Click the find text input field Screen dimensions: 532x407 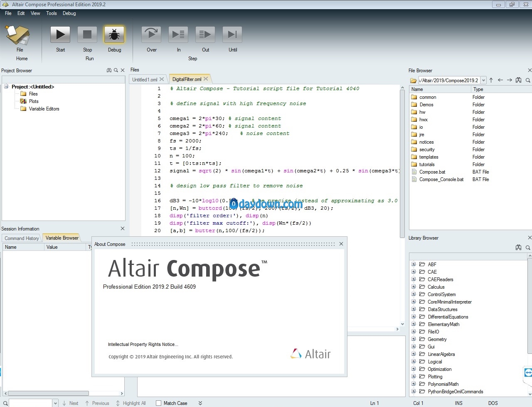tap(31, 403)
